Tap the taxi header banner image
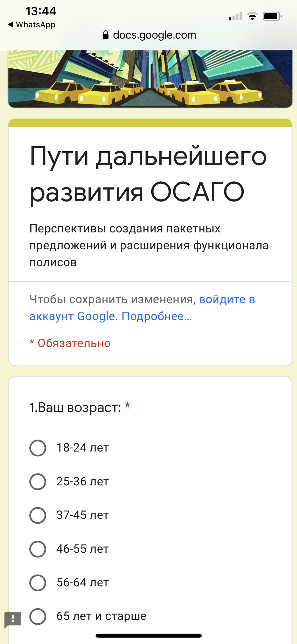 point(150,79)
